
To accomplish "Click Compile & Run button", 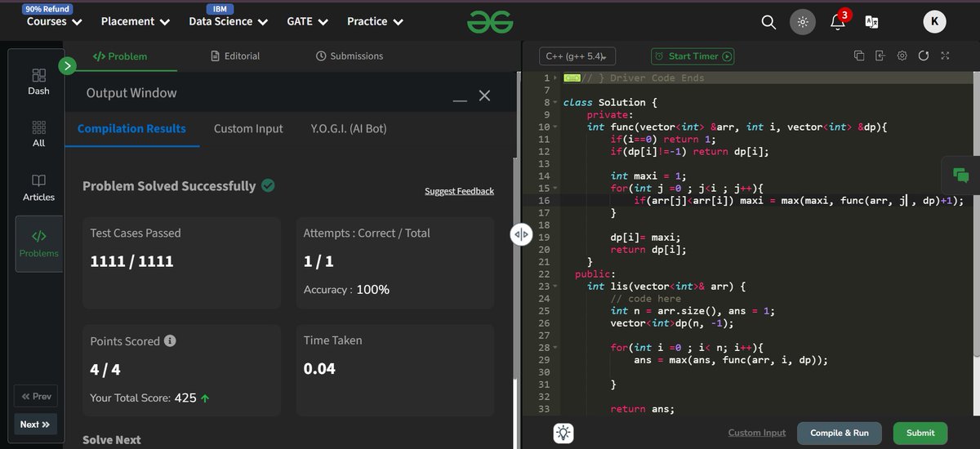I will point(840,433).
